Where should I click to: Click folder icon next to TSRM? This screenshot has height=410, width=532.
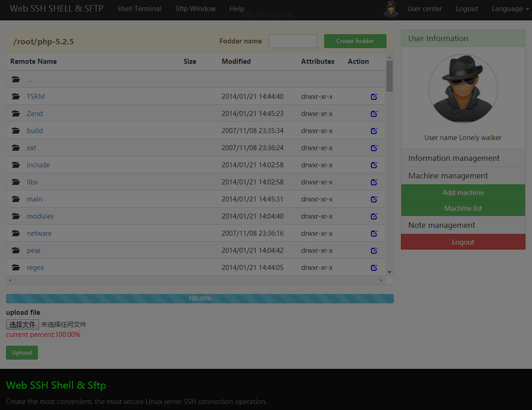point(16,97)
